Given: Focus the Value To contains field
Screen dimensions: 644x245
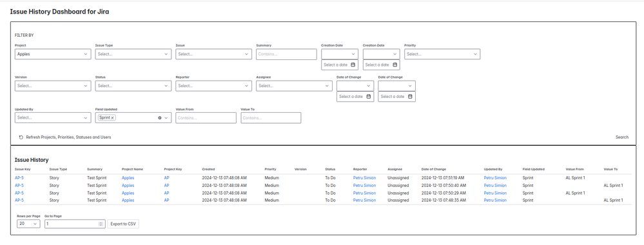Looking at the screenshot, I should pyautogui.click(x=271, y=117).
